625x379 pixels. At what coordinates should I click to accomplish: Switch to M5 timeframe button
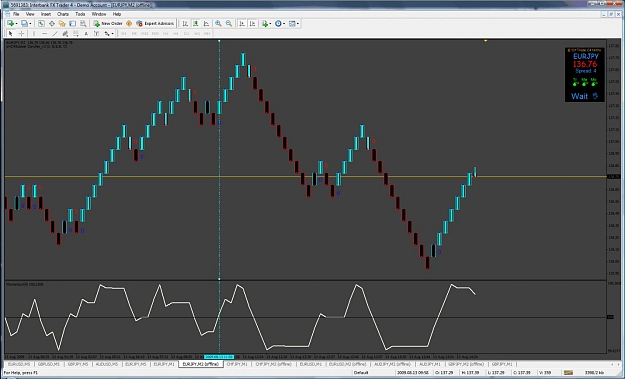pos(134,33)
